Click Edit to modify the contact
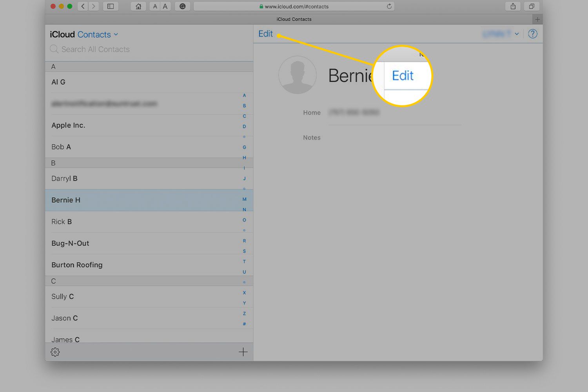The width and height of the screenshot is (588, 392). tap(265, 34)
